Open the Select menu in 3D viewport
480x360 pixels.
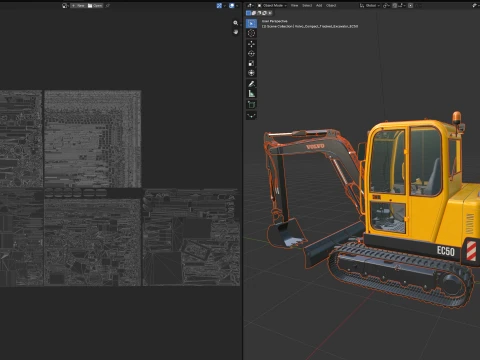coord(307,6)
